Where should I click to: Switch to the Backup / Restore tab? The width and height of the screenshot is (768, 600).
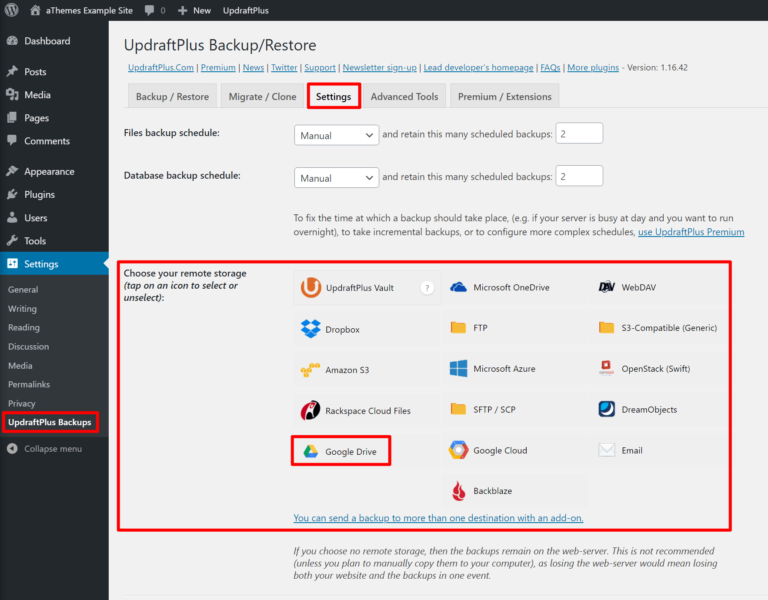(x=172, y=96)
